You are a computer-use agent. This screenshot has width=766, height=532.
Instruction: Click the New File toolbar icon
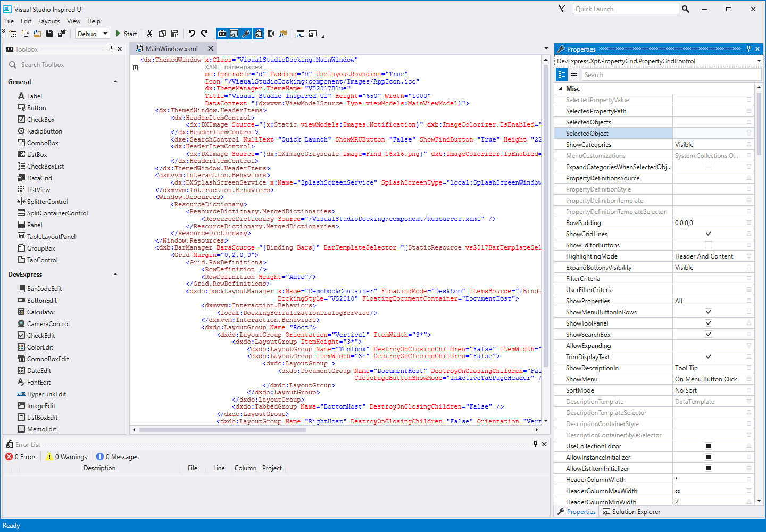[x=25, y=34]
